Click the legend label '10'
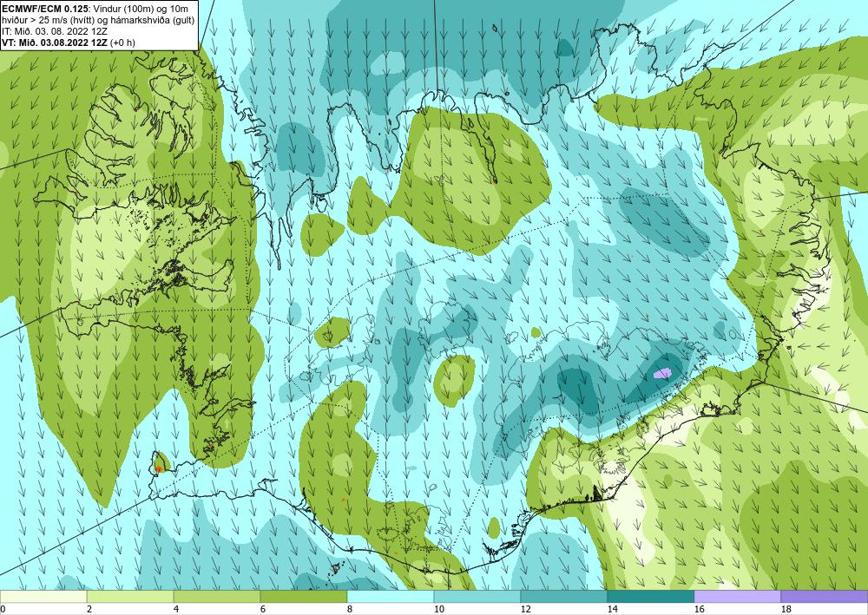The height and width of the screenshot is (615, 868). pos(439,610)
